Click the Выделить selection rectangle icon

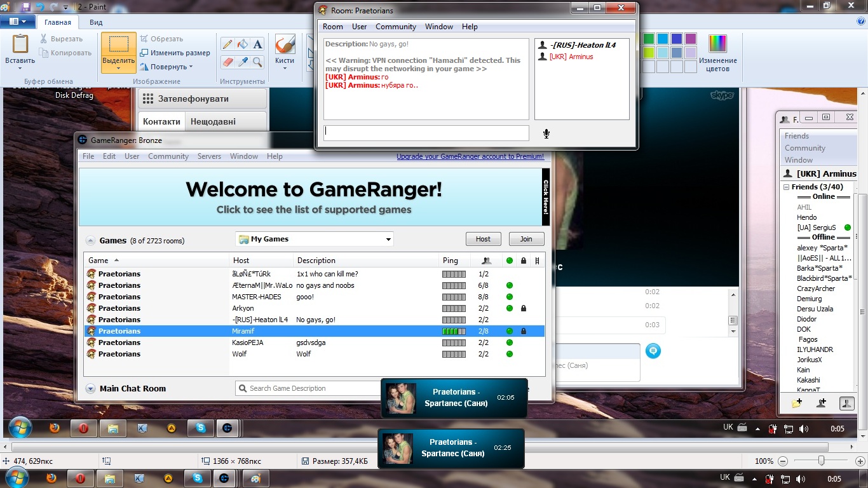click(118, 44)
